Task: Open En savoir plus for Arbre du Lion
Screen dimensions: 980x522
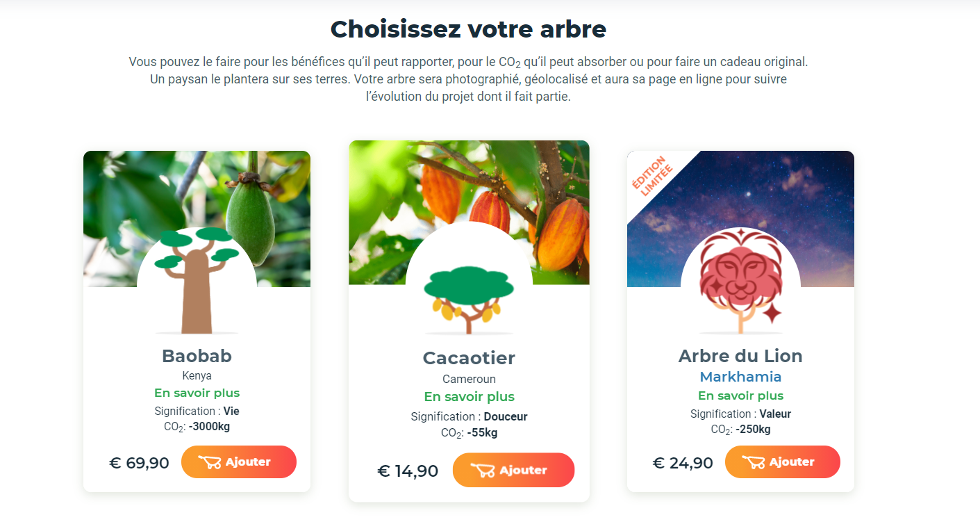Action: click(740, 395)
